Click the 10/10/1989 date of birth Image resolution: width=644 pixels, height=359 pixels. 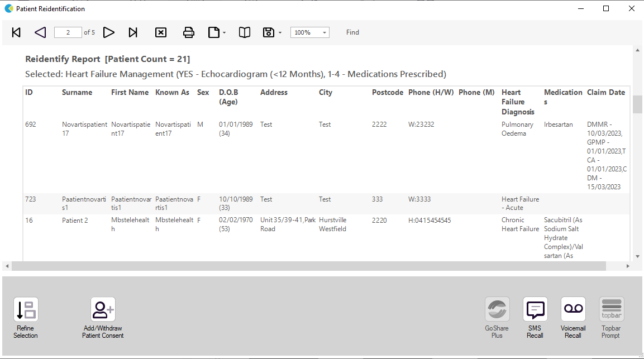click(236, 199)
